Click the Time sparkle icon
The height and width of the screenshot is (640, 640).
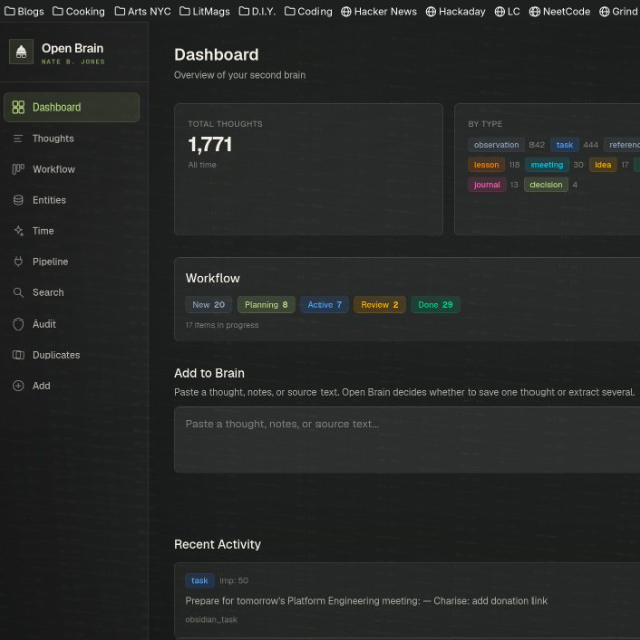pyautogui.click(x=18, y=231)
